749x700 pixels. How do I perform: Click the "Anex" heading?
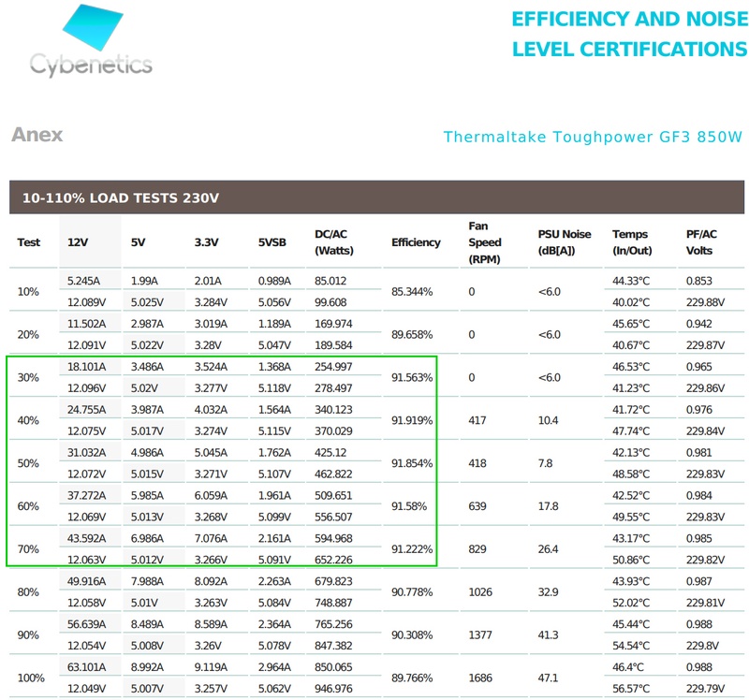pos(37,135)
